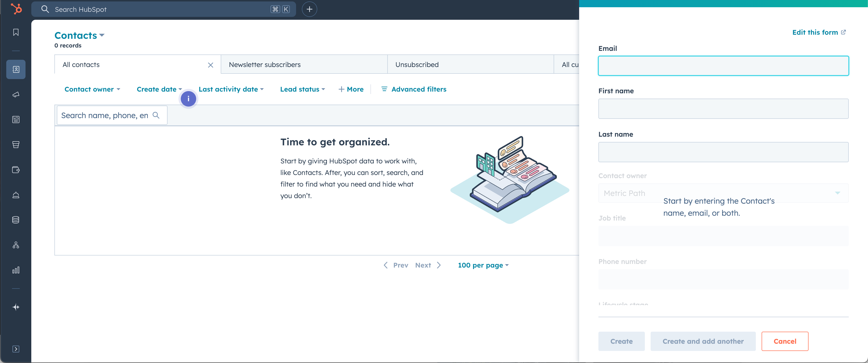Screen dimensions: 868x363
Task: Click the external link icon beside Edit this form
Action: point(843,32)
